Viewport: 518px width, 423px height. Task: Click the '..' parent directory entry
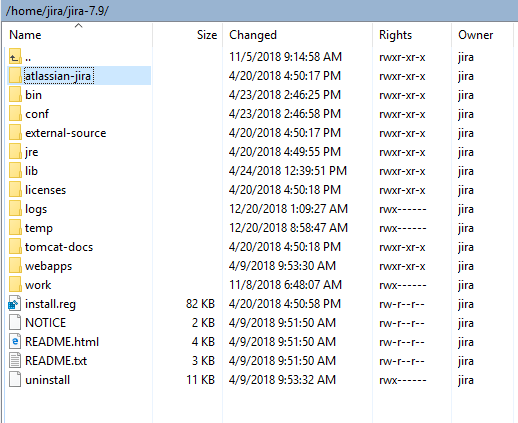click(28, 60)
